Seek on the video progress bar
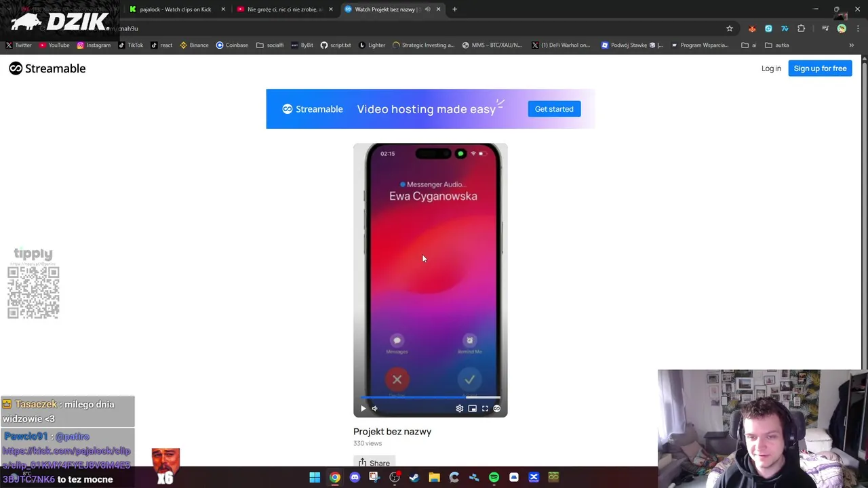The height and width of the screenshot is (488, 868). coord(431,397)
